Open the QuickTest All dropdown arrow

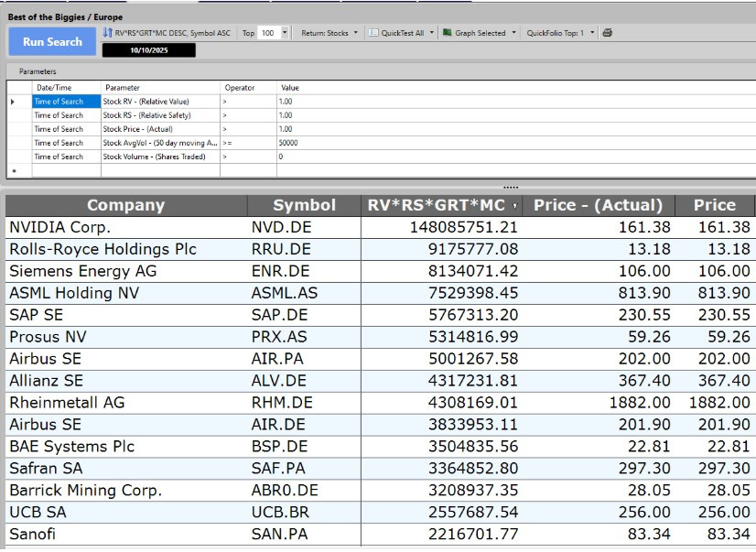(x=432, y=33)
